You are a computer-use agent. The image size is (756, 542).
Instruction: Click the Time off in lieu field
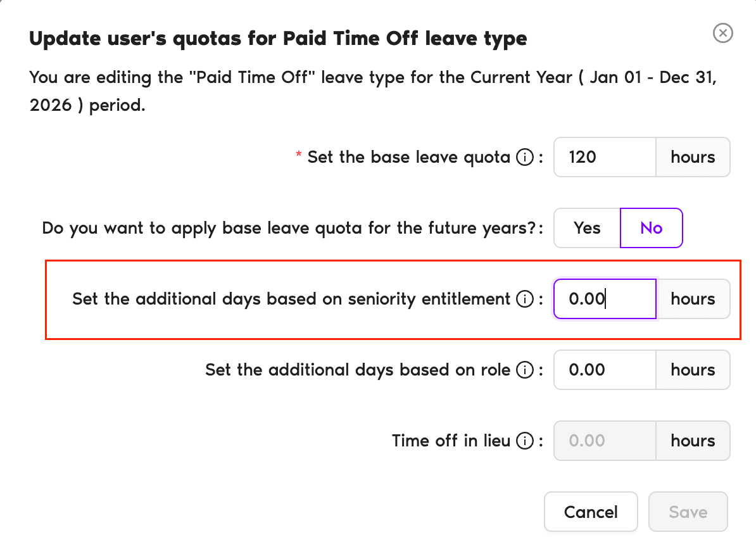(605, 441)
